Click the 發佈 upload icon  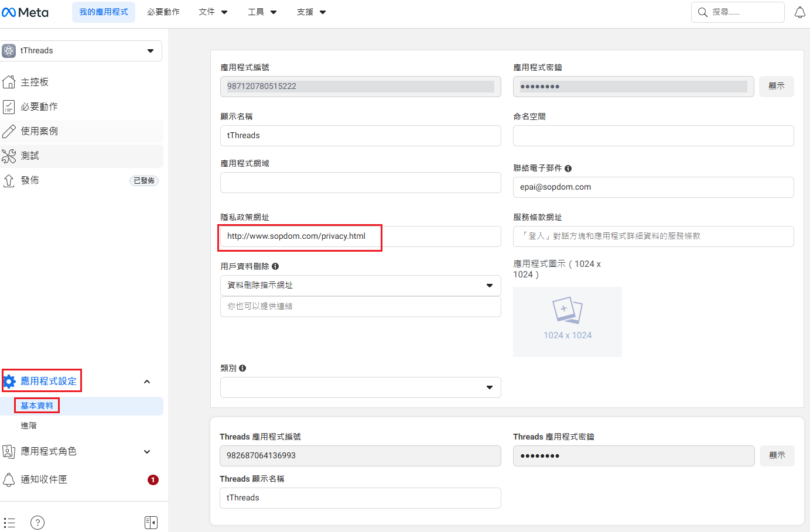(9, 180)
